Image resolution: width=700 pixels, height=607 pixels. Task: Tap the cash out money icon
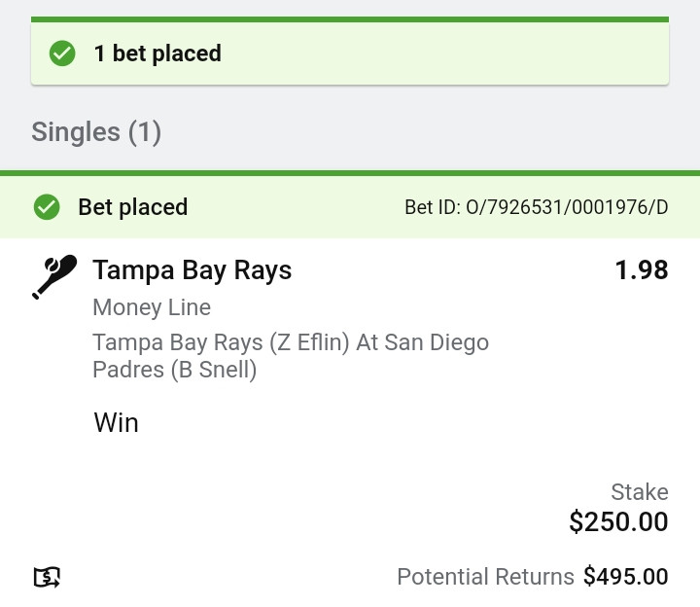pos(47,578)
